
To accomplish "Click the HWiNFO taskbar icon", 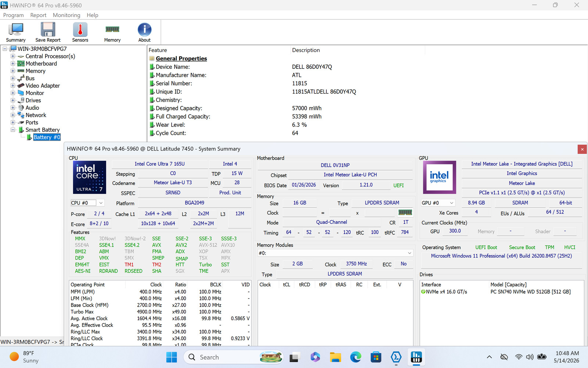I will click(416, 357).
